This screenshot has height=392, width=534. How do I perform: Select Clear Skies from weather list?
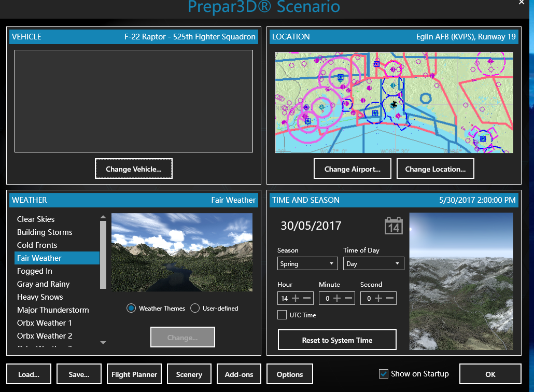36,219
